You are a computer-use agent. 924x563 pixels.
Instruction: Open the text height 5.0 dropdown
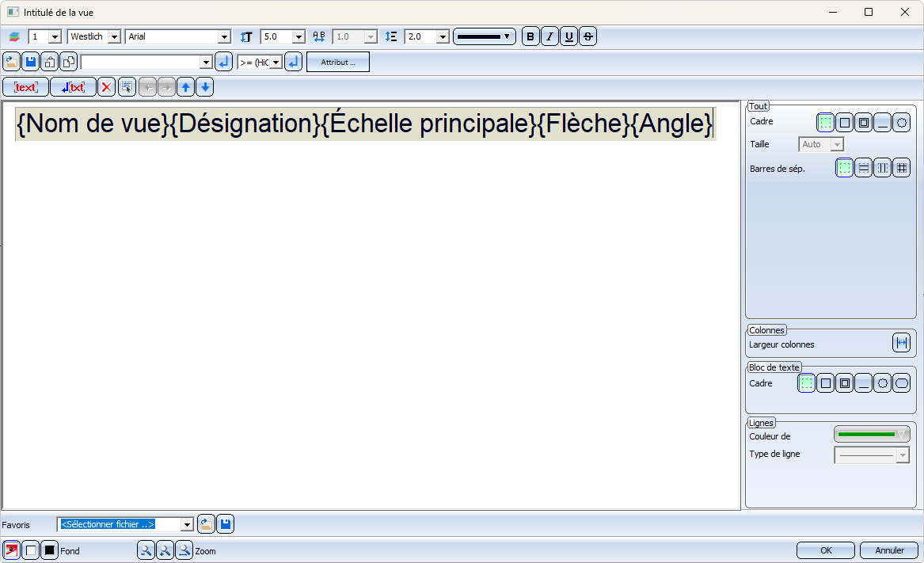(298, 36)
